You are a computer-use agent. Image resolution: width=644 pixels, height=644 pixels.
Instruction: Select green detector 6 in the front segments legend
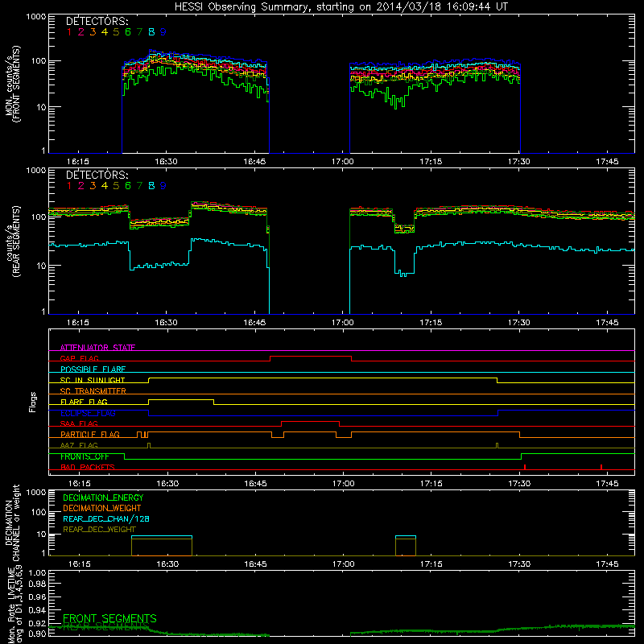coord(128,32)
